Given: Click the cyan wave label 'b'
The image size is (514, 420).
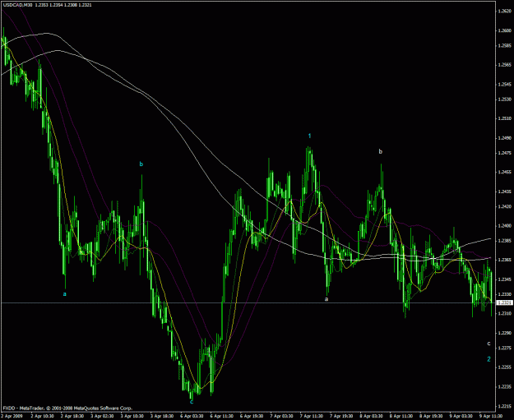Looking at the screenshot, I should coord(141,164).
